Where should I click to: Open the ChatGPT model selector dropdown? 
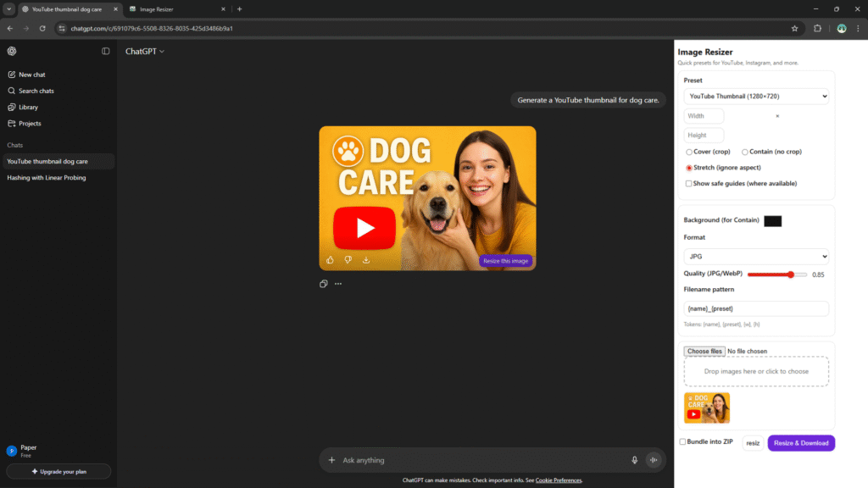pos(143,51)
